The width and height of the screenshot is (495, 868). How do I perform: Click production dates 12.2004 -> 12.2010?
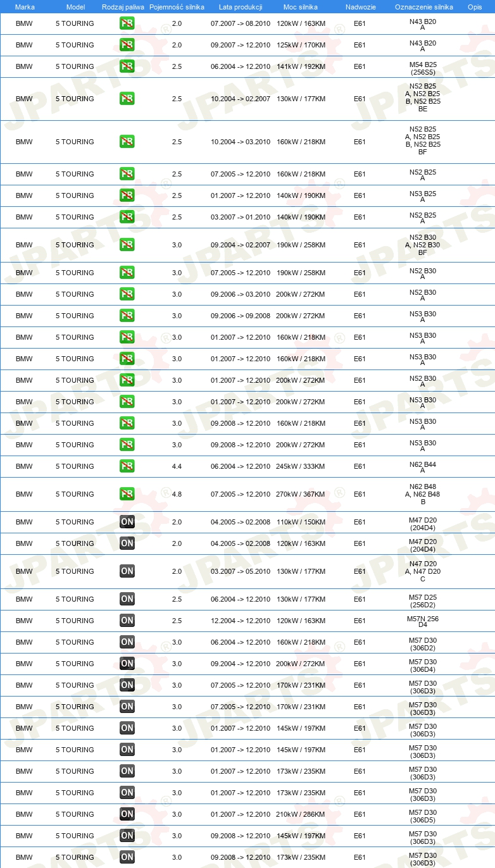point(241,621)
